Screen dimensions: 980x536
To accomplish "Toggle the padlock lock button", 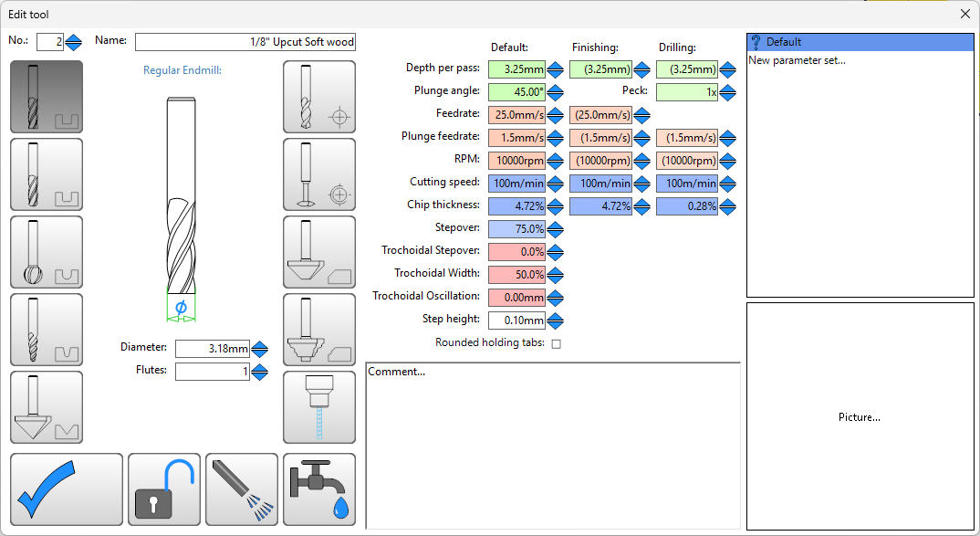I will pos(164,489).
